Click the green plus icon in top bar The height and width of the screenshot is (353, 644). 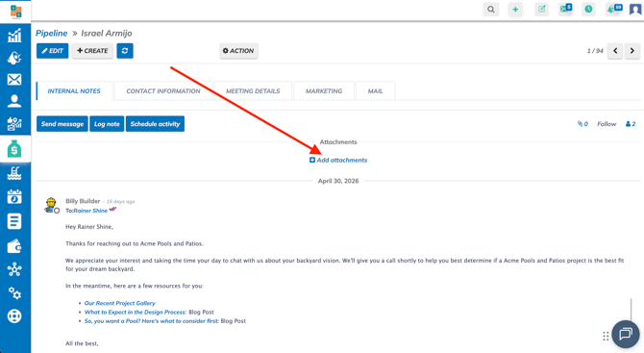pos(515,10)
